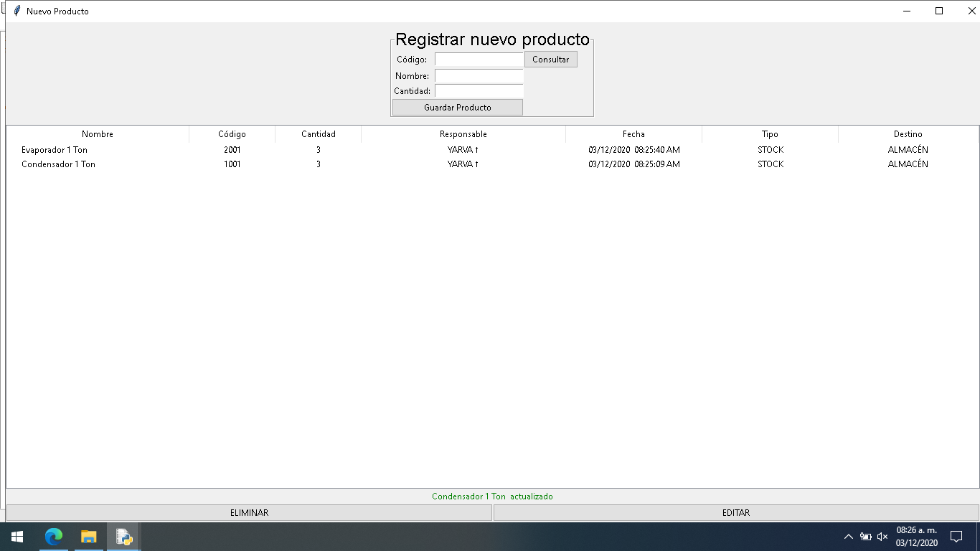980x551 pixels.
Task: Focus the Código input field
Action: coord(479,60)
